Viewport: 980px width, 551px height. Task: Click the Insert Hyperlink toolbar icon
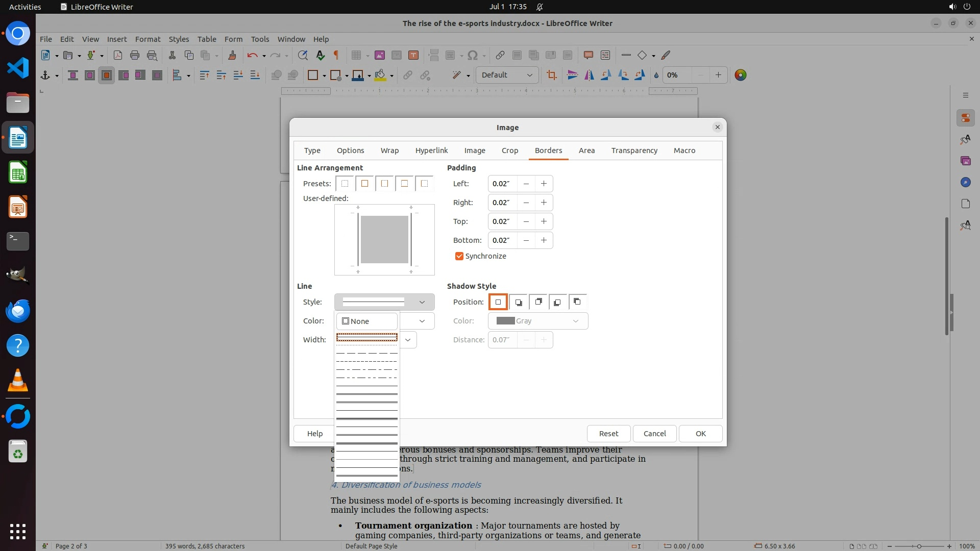(500, 55)
